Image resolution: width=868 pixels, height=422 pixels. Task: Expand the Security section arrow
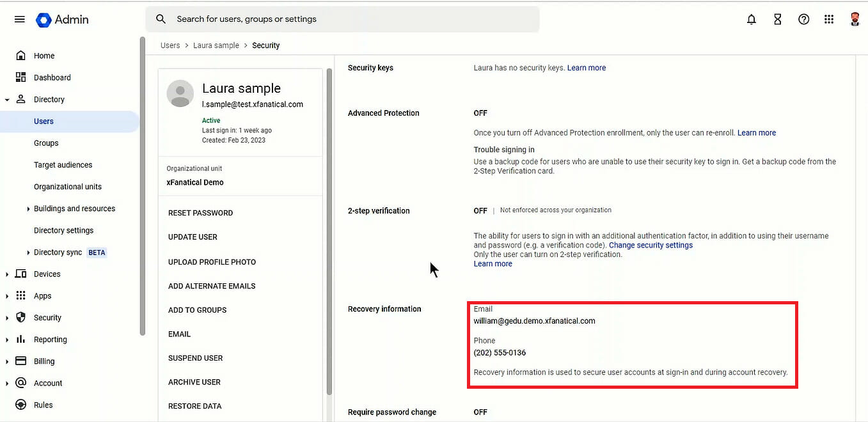[7, 318]
